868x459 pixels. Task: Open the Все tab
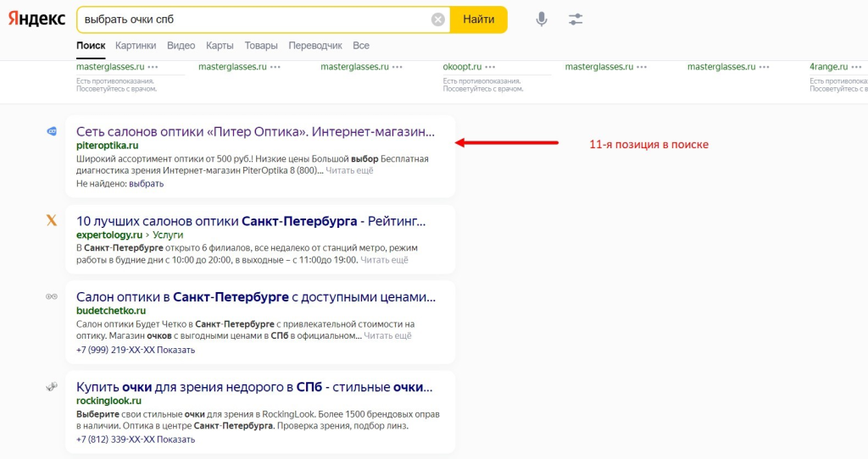point(361,46)
